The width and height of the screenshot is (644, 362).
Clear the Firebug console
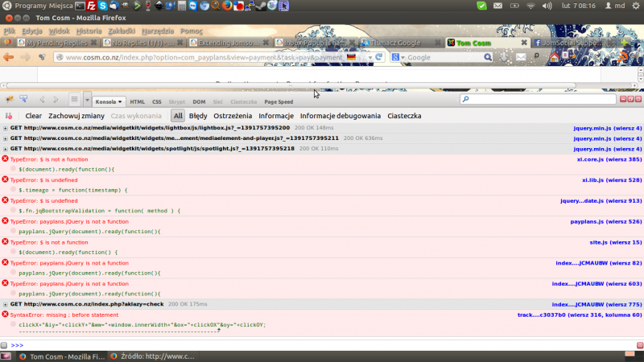33,116
